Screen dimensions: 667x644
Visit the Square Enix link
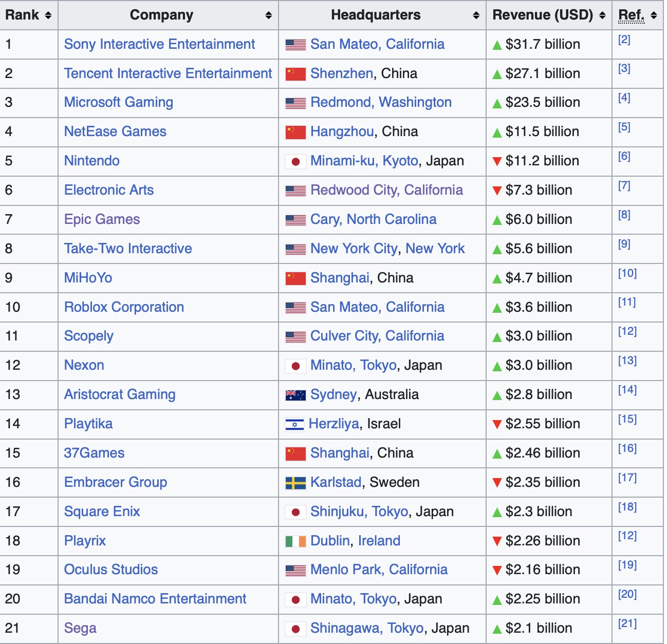click(102, 512)
